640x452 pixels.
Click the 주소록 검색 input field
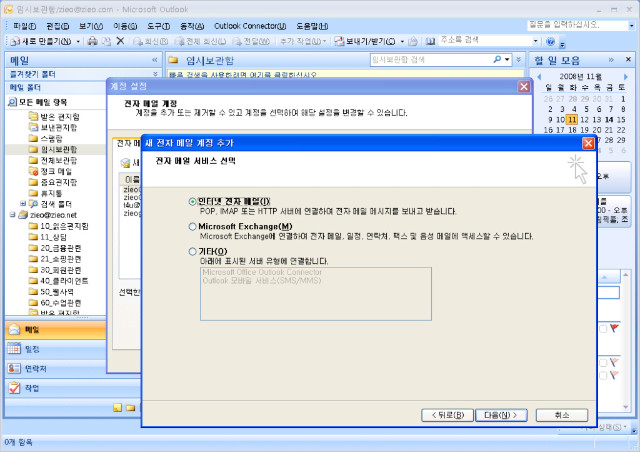pos(485,40)
